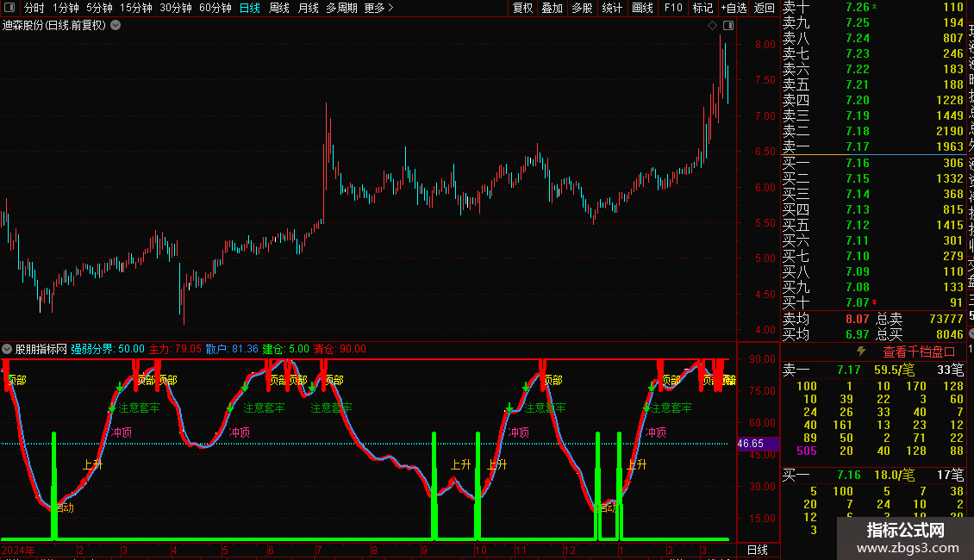Expand the 更多 periods menu
974x560 pixels.
point(379,8)
